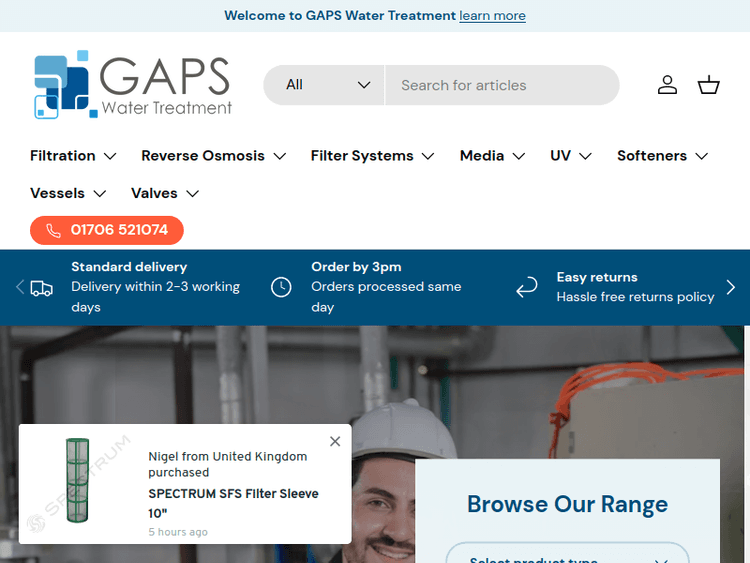The image size is (750, 563).
Task: Click the filter sleeve product thumbnail
Action: (77, 480)
